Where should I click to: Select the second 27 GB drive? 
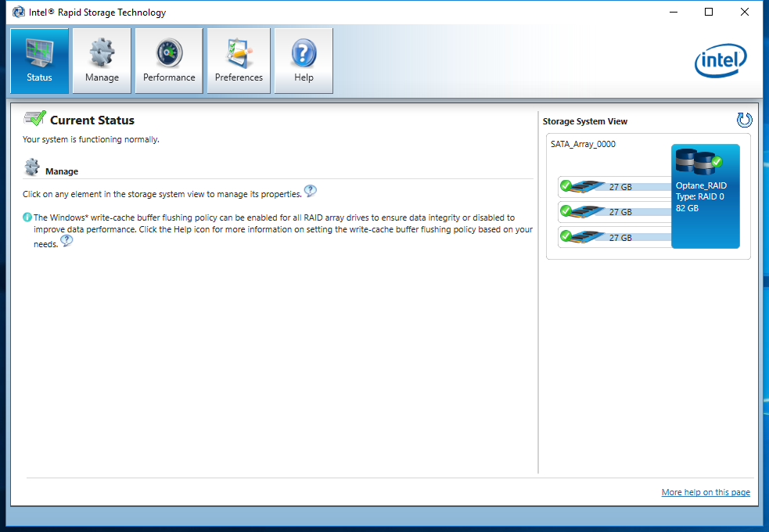(615, 212)
